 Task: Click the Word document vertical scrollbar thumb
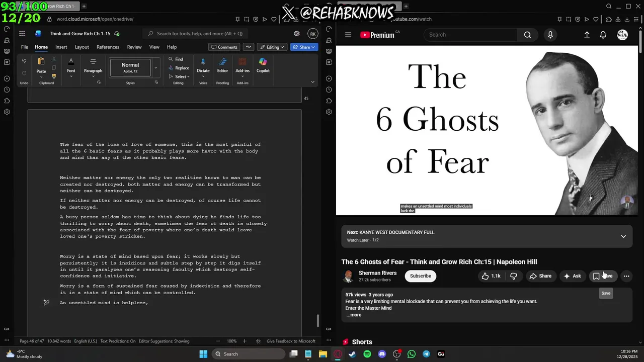(317, 320)
